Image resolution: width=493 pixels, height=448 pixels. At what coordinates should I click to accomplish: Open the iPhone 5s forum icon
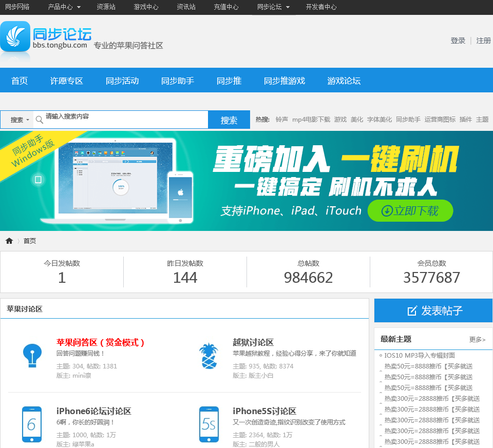tap(209, 424)
